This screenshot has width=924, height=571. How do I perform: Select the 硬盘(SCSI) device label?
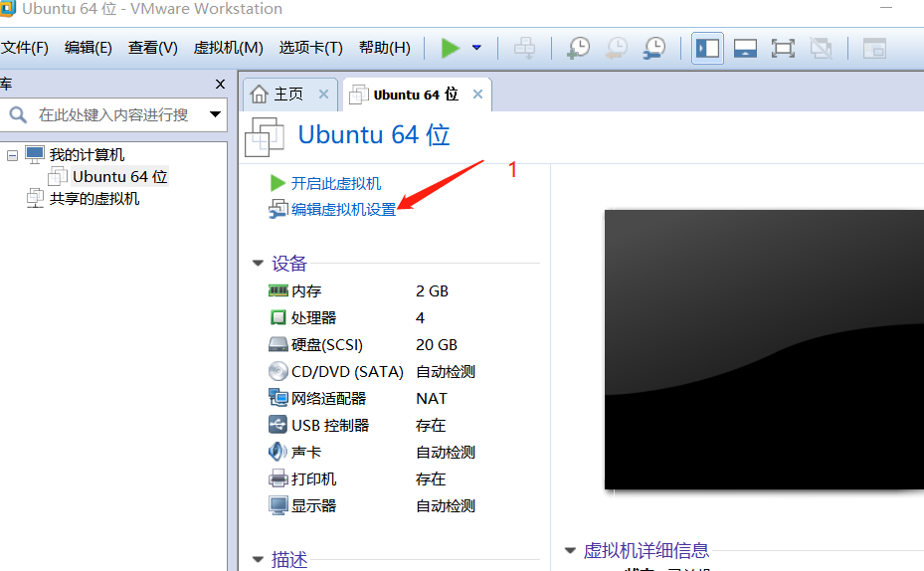327,345
